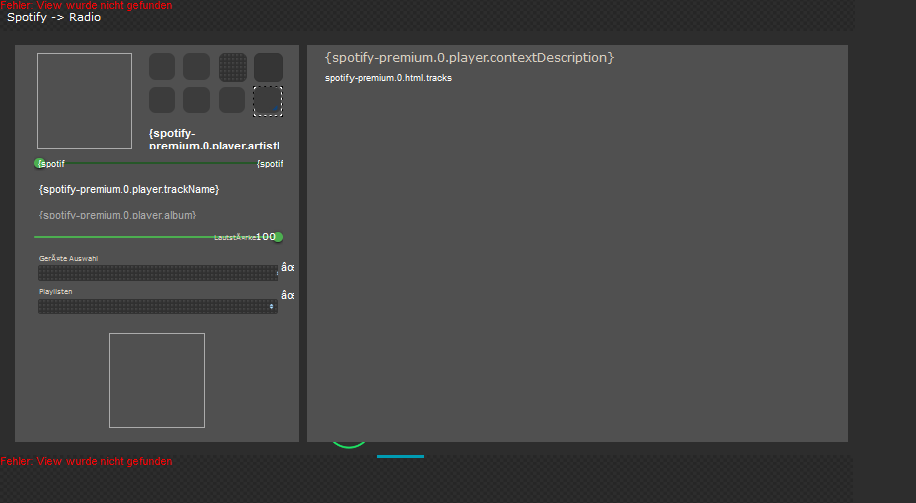Click the spotify-premium.0.html.tracks text
This screenshot has height=503, width=916.
(x=388, y=78)
